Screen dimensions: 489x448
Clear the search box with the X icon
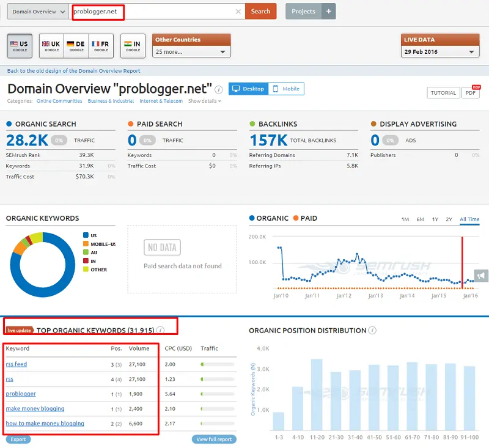238,12
